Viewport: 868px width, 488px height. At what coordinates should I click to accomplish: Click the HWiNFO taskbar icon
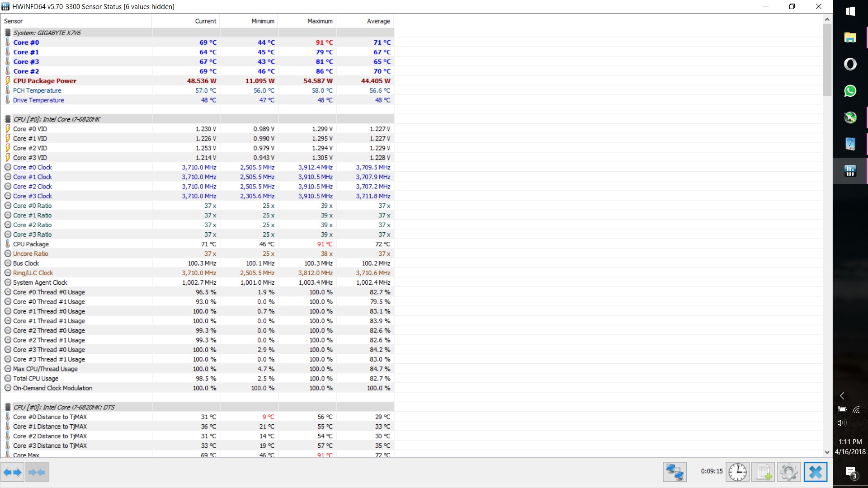point(850,171)
